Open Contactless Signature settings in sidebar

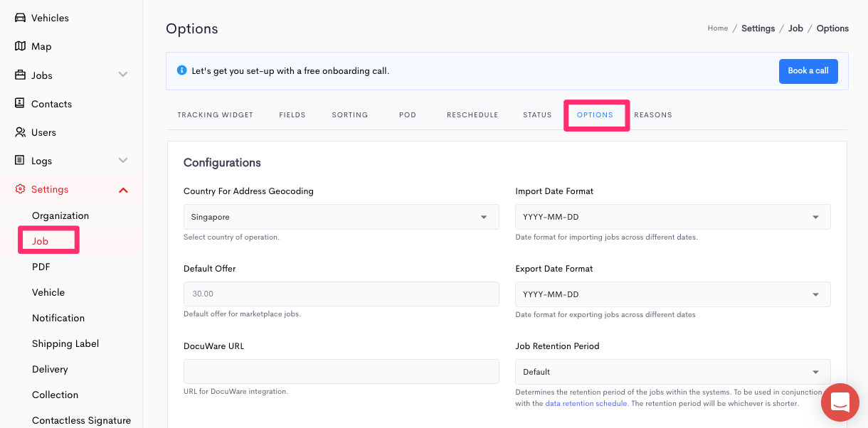(81, 420)
